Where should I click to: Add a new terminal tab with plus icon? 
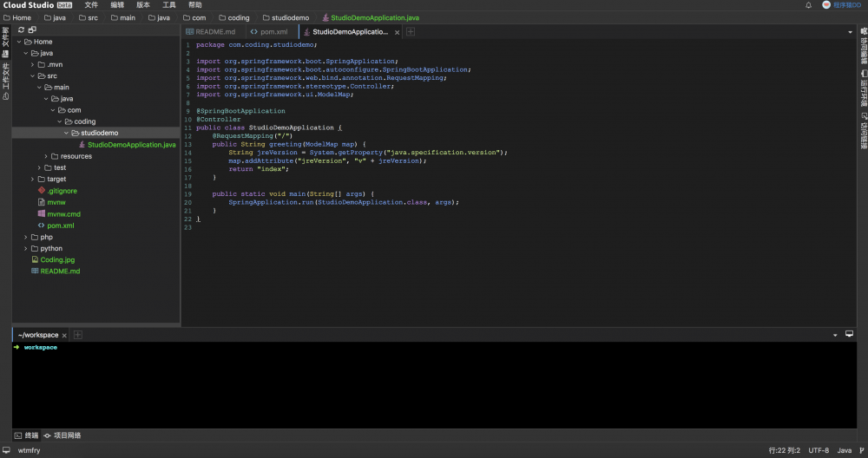point(77,335)
